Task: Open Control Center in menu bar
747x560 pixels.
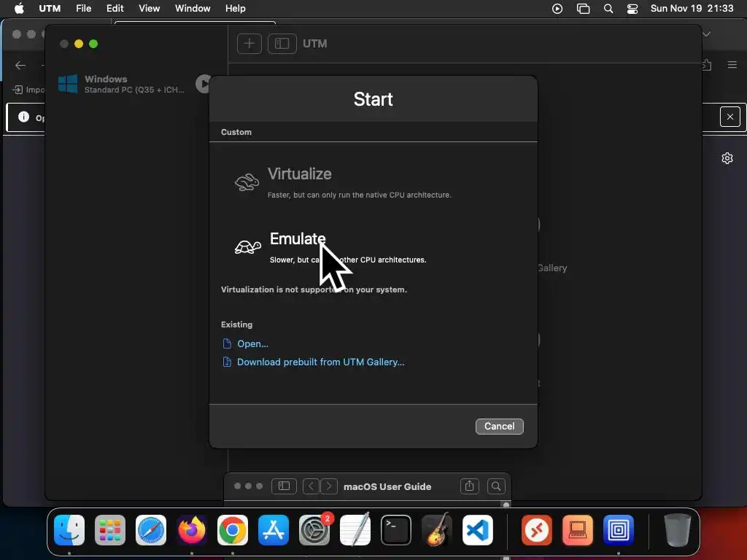Action: [x=632, y=9]
